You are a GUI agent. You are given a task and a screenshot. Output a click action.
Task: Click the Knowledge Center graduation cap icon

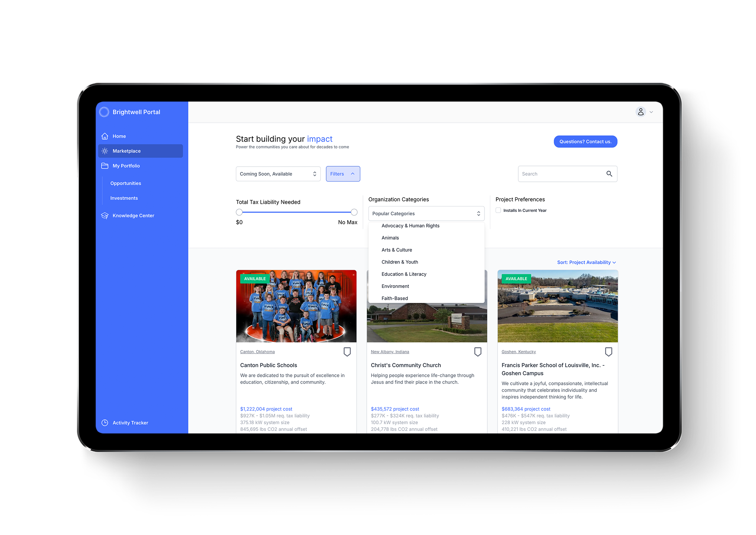click(105, 216)
